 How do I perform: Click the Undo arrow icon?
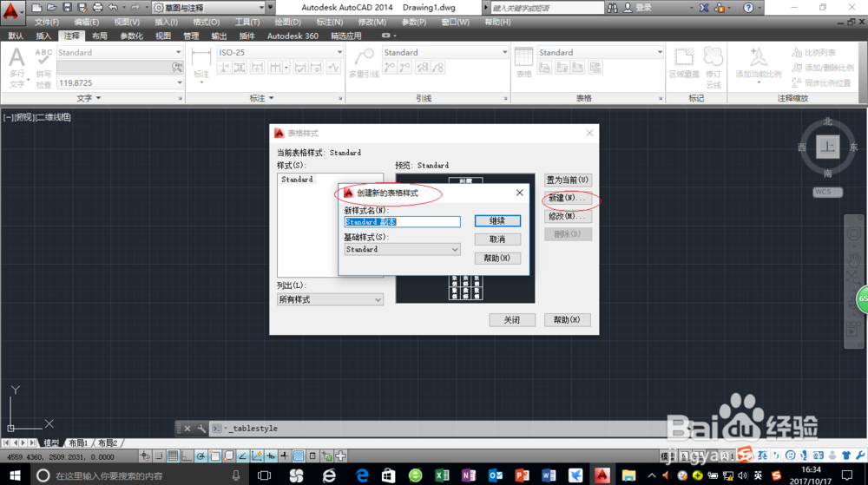pyautogui.click(x=113, y=7)
